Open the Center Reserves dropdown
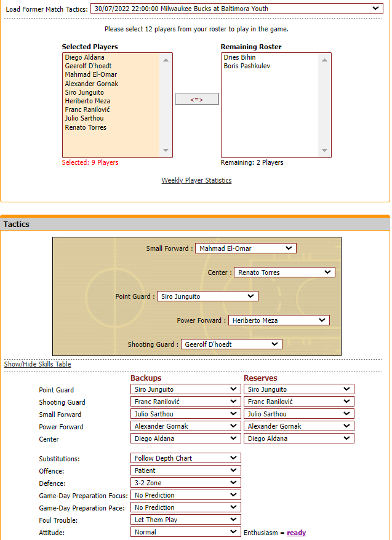 [299, 439]
